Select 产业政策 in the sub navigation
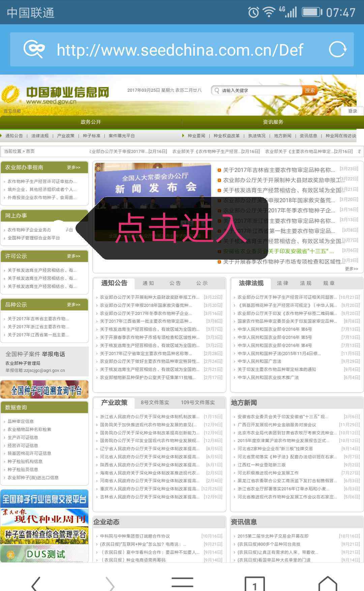 (x=66, y=136)
